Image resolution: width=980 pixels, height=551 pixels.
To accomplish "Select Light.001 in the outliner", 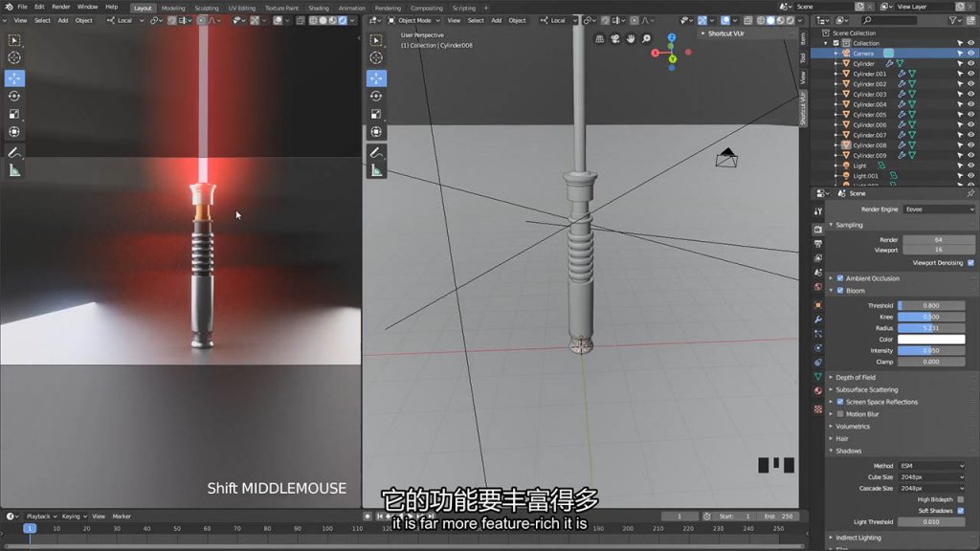I will pyautogui.click(x=865, y=176).
